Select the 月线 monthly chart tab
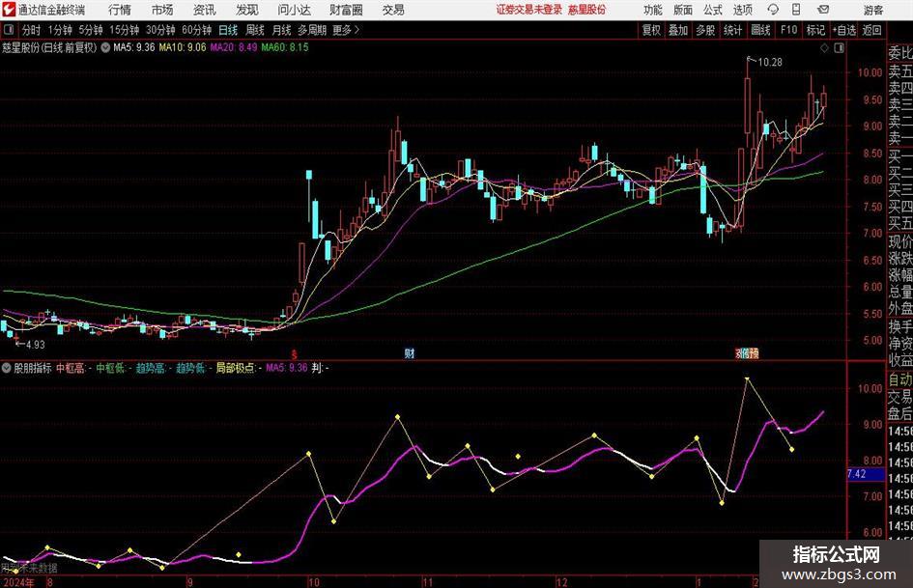Screen dimensions: 913x588 pos(281,30)
